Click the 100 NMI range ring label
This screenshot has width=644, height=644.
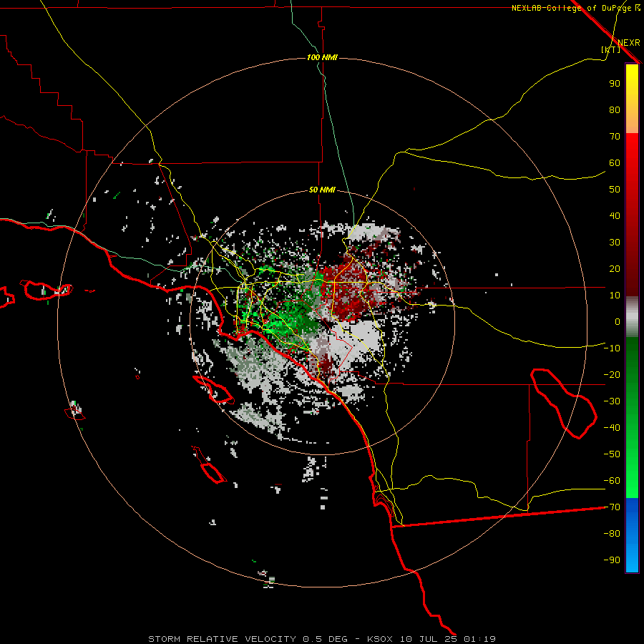[x=322, y=57]
